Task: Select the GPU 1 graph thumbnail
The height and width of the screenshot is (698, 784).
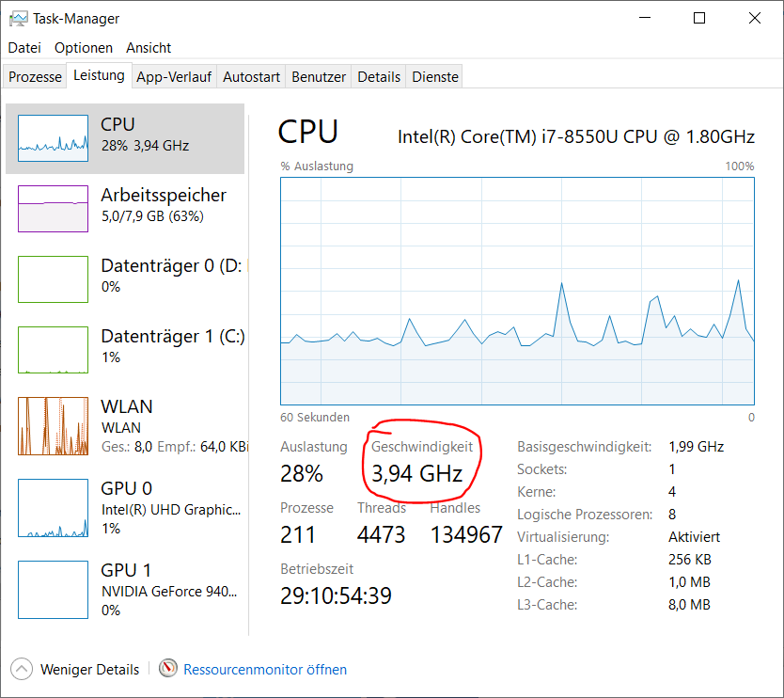Action: click(x=53, y=590)
